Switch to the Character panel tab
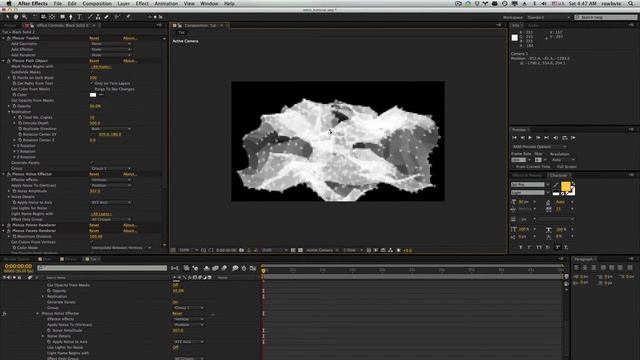The image size is (640, 360). (558, 175)
